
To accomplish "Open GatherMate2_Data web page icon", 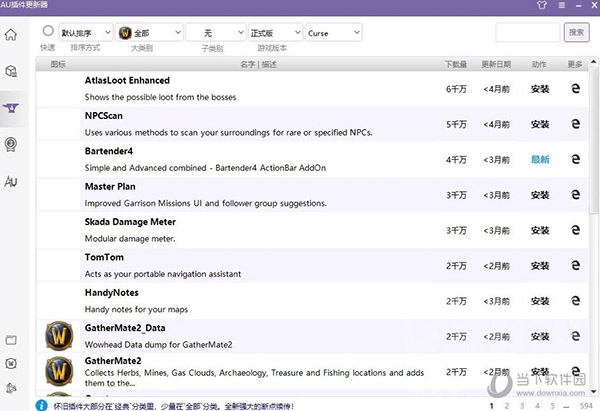I will point(575,336).
